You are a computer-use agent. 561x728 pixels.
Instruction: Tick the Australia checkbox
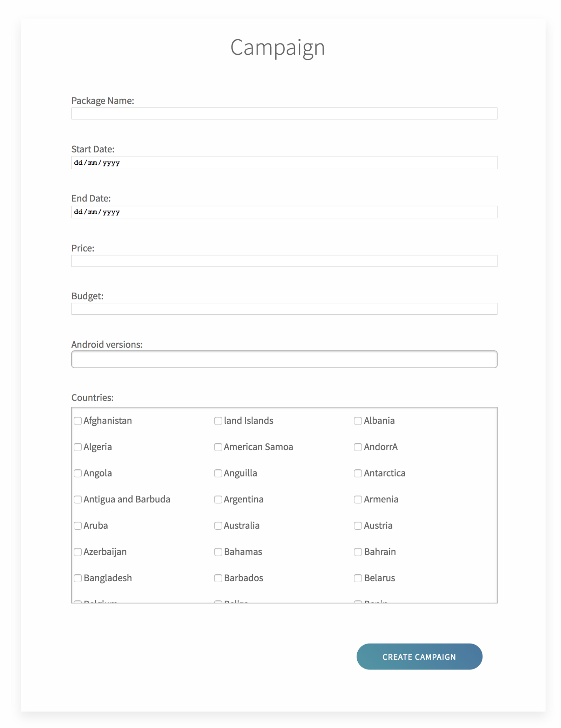point(218,526)
